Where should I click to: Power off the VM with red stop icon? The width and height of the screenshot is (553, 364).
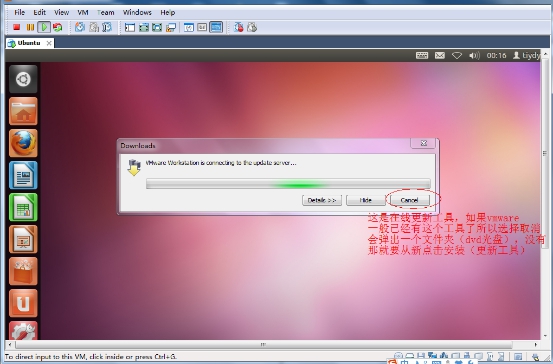(17, 27)
